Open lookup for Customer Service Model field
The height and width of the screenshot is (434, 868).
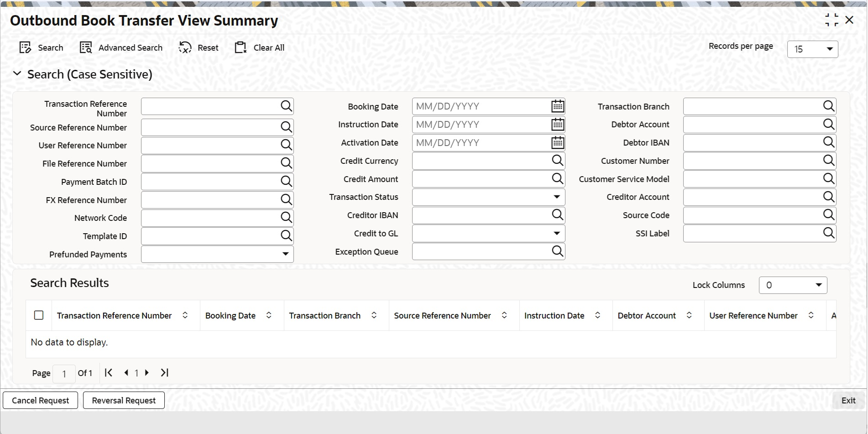pos(829,179)
